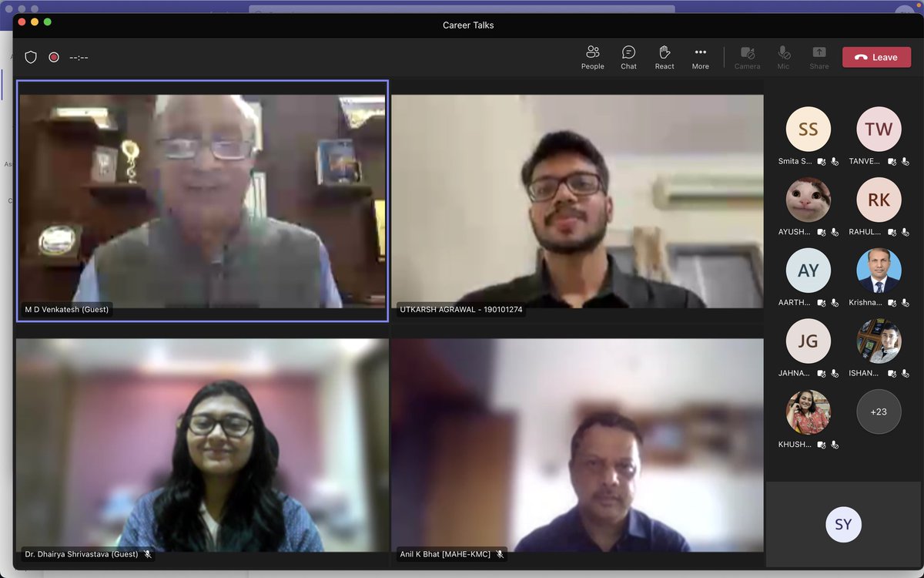Click the Anil K Bhat [MAHE-KMC] label
The width and height of the screenshot is (924, 578).
445,554
